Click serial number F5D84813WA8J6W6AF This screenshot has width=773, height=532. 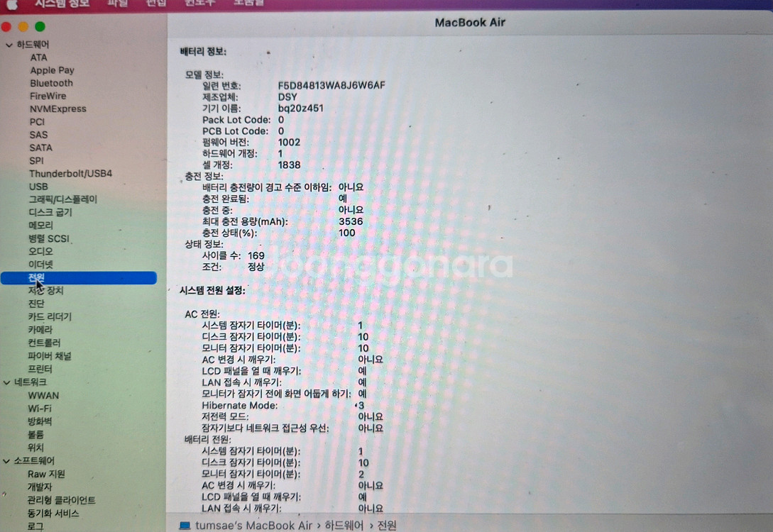click(331, 85)
